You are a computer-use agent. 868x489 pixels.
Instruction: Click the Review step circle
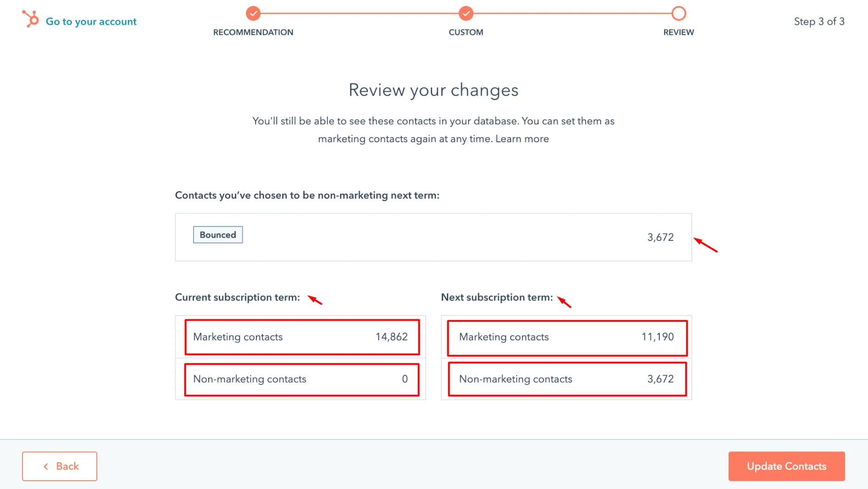pyautogui.click(x=679, y=13)
